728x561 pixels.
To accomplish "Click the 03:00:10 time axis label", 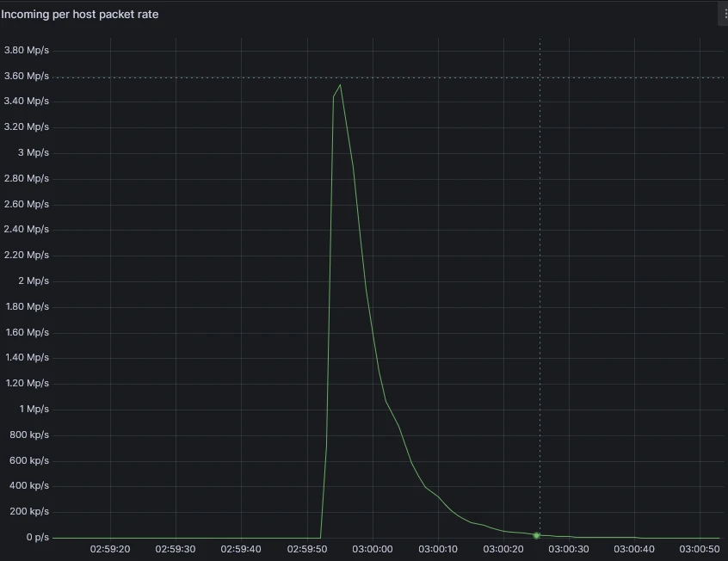I will [438, 549].
